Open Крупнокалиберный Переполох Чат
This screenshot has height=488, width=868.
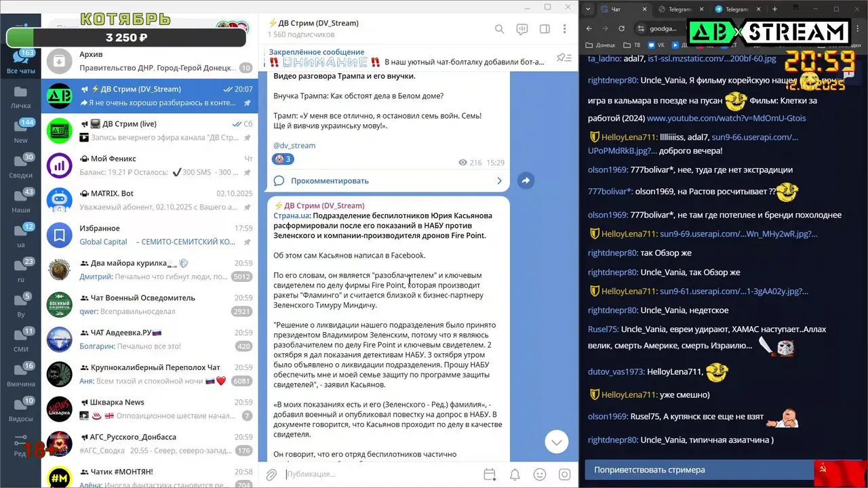[149, 374]
